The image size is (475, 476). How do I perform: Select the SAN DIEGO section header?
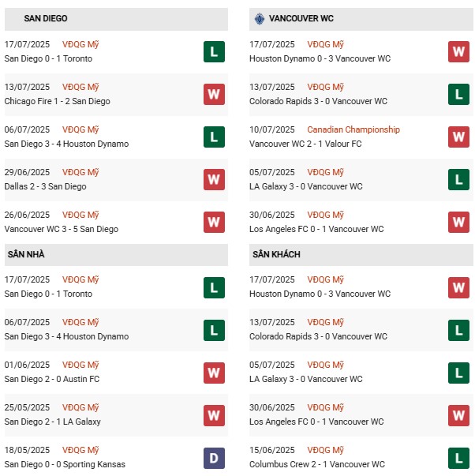click(x=46, y=18)
